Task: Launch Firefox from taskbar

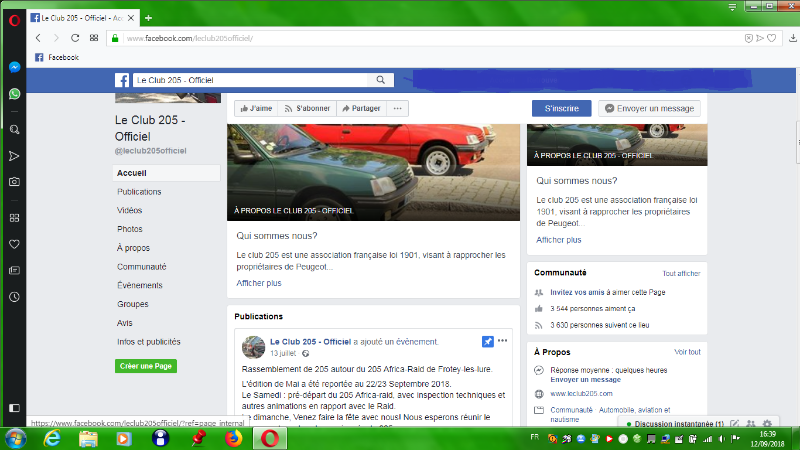Action: [234, 438]
